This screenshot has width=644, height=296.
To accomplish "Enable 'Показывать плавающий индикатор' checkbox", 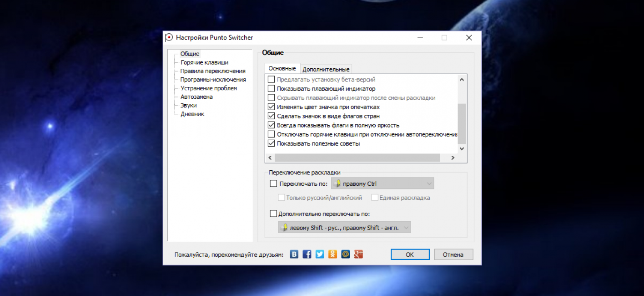I will pos(272,89).
